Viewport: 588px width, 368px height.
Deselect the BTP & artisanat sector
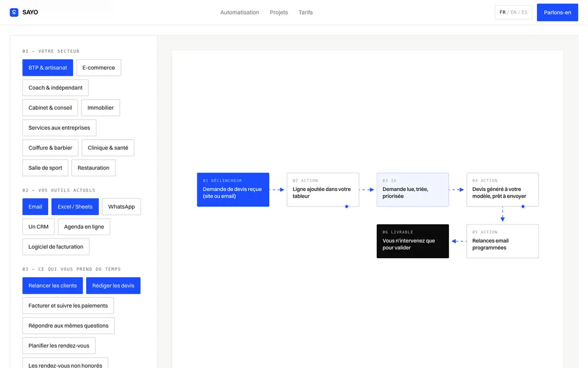click(48, 68)
